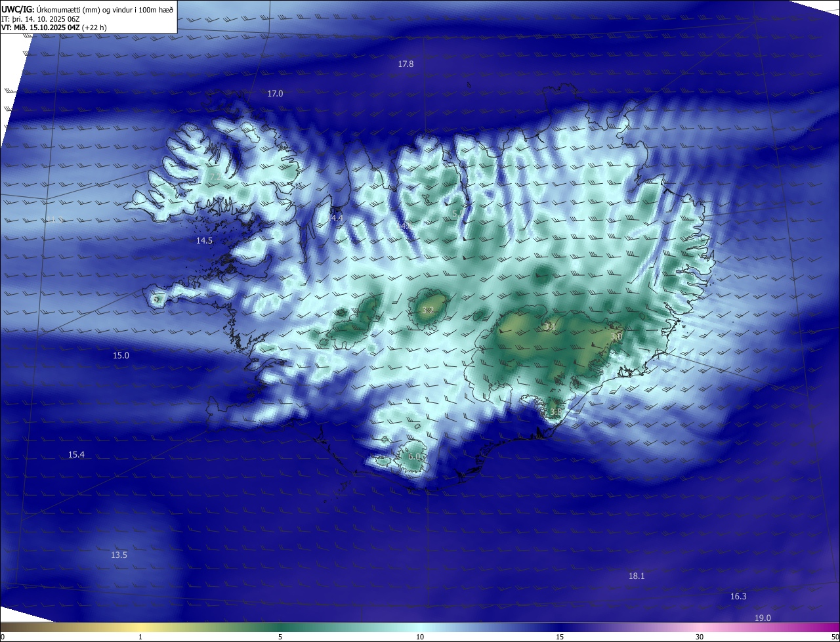Click the colorbar tick label 30
The image size is (840, 642).
700,637
